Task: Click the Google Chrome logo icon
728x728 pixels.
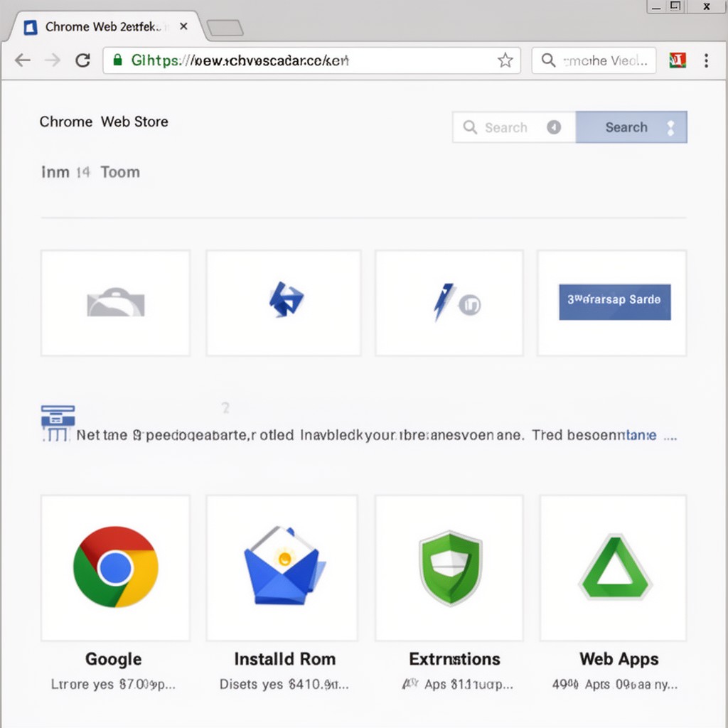Action: [x=116, y=567]
